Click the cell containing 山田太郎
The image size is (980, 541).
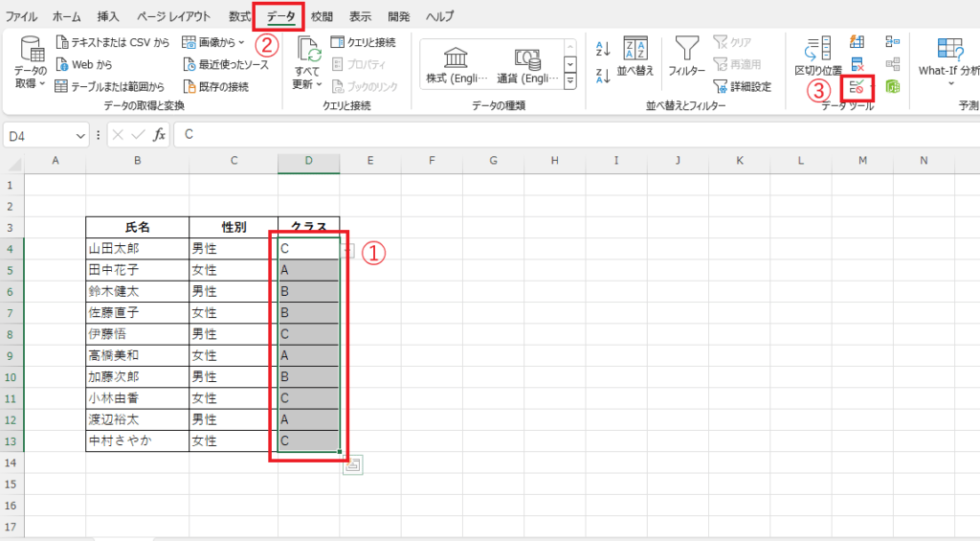pyautogui.click(x=138, y=249)
